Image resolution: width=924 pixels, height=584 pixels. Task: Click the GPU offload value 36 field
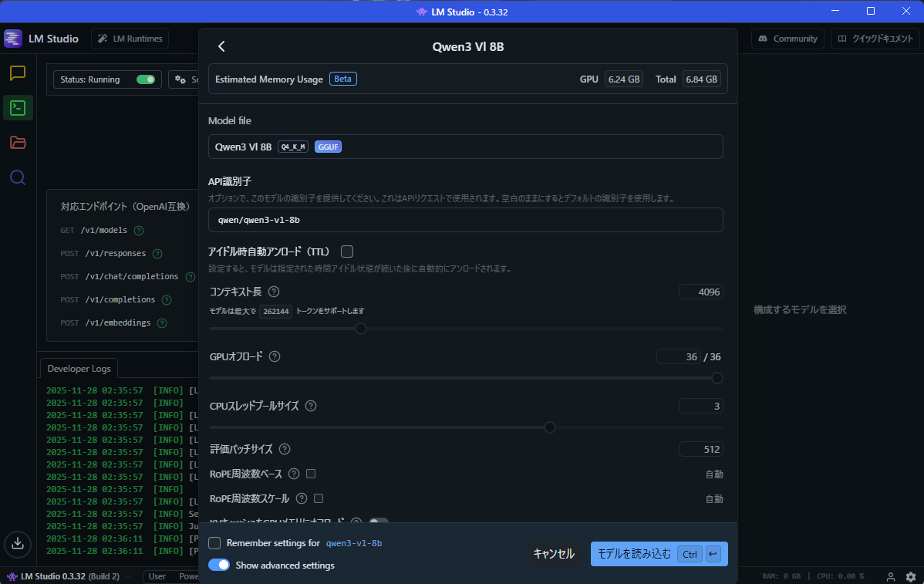click(678, 356)
